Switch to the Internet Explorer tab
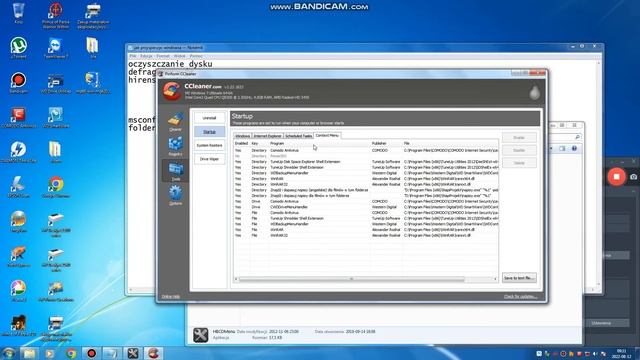 [267, 136]
